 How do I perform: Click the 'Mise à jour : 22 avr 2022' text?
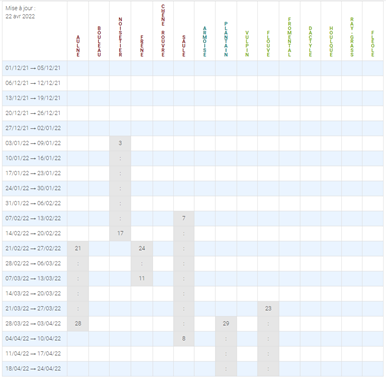point(20,12)
